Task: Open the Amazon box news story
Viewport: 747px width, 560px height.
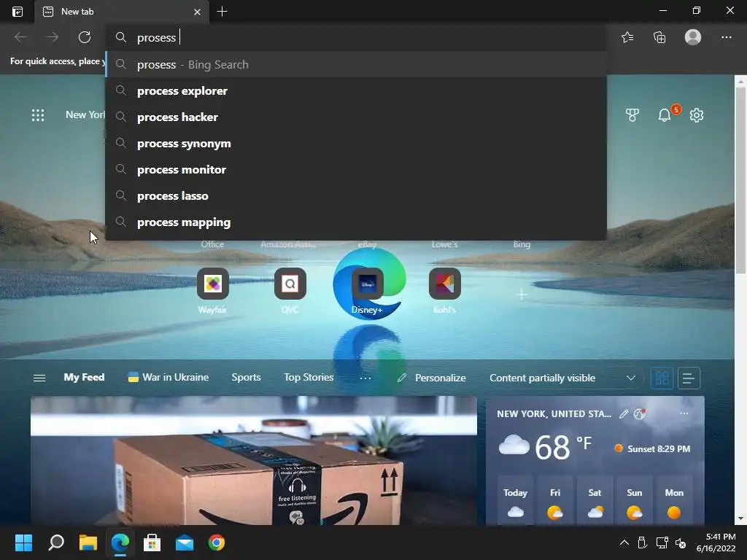Action: click(253, 461)
